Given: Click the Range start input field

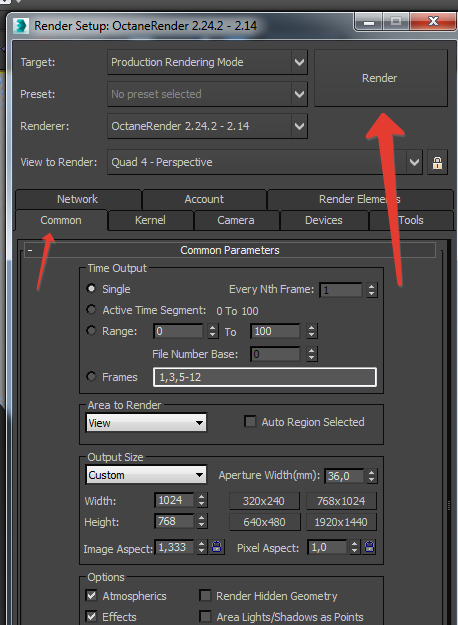Looking at the screenshot, I should click(x=179, y=331).
